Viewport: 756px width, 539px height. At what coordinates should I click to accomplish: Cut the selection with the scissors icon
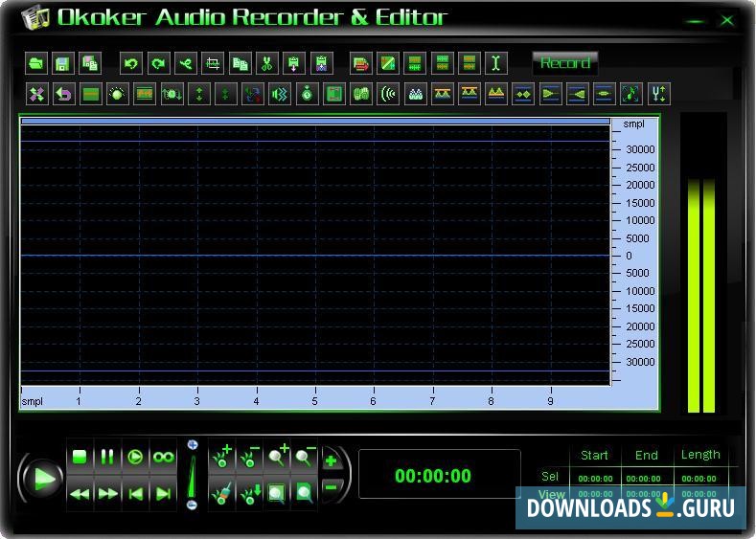point(266,63)
